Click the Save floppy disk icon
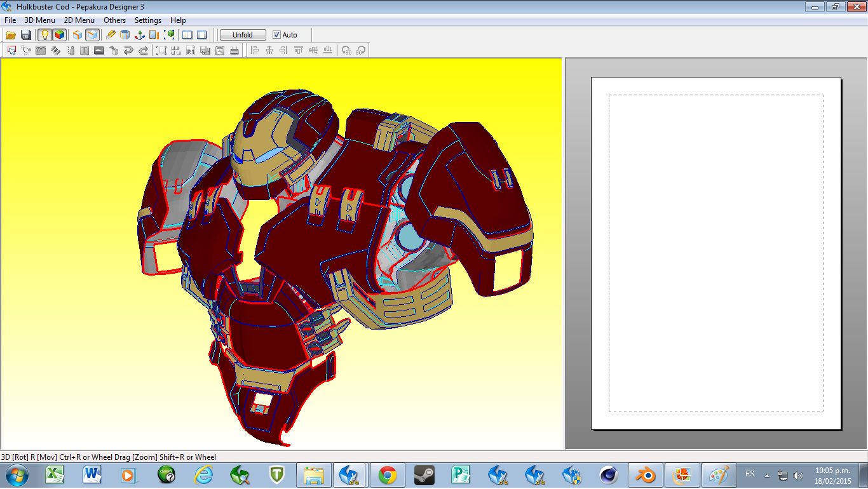868x489 pixels. (26, 35)
